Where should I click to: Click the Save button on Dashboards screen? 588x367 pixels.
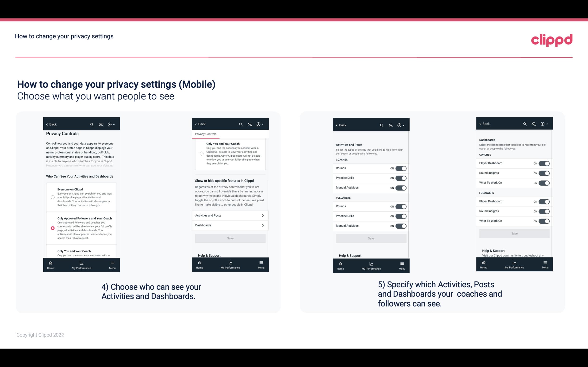pyautogui.click(x=514, y=233)
